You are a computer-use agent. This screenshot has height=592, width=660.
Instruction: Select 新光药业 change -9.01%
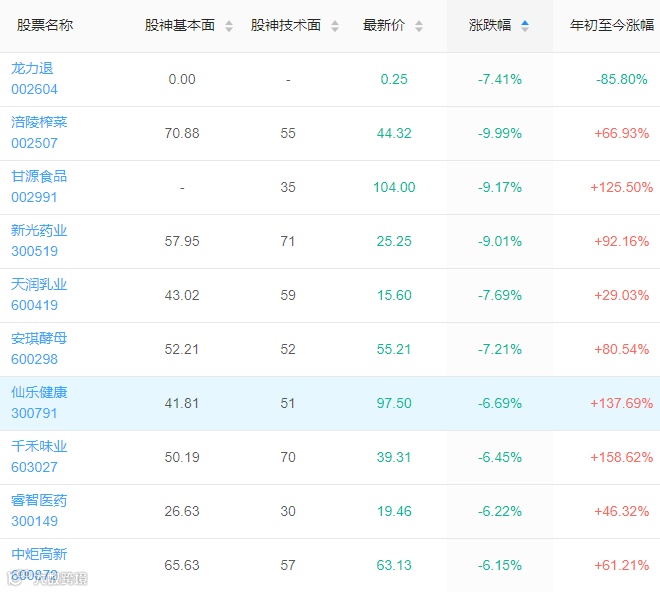pos(500,241)
